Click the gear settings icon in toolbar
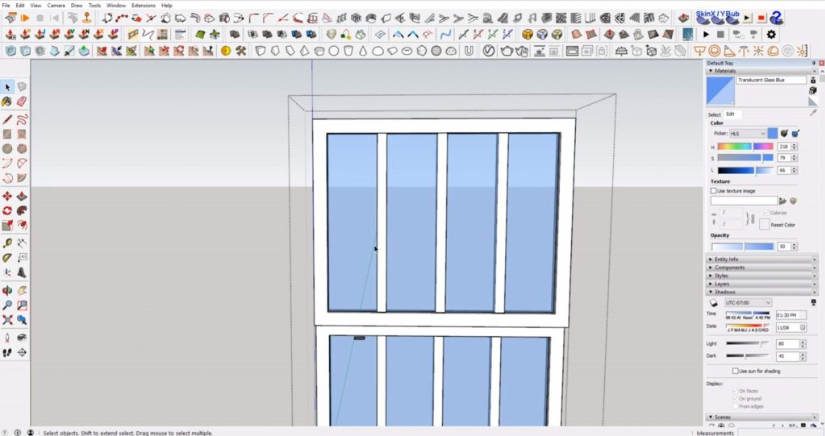 click(x=771, y=35)
